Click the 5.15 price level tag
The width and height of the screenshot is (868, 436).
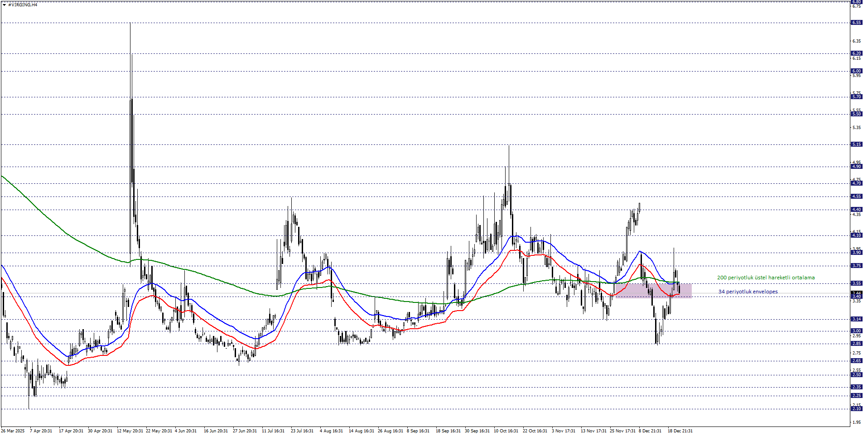[856, 144]
